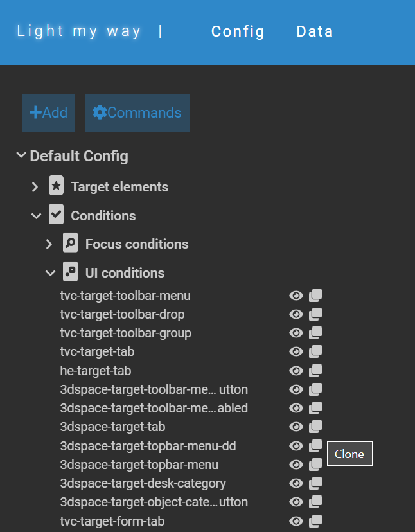Clone the 3dspace-target-topbar-menu-dd condition
415x532 pixels.
(315, 446)
